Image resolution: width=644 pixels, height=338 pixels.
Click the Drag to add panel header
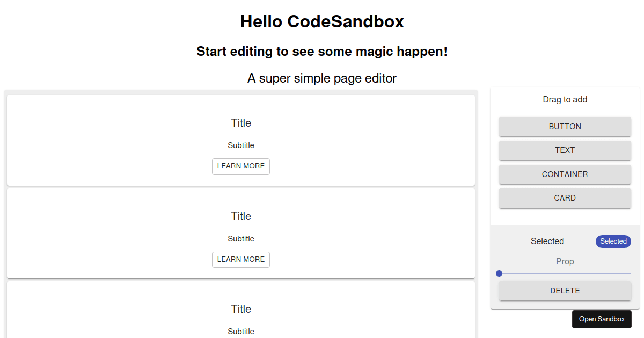click(565, 99)
